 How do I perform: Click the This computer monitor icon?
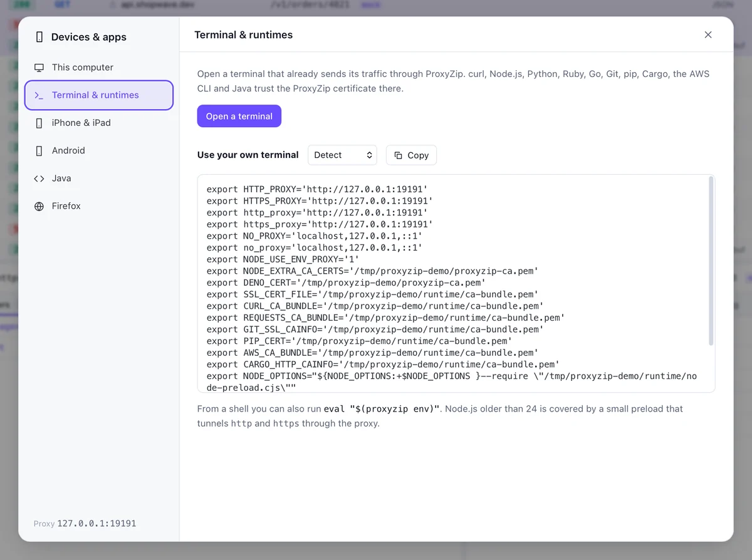(x=39, y=68)
